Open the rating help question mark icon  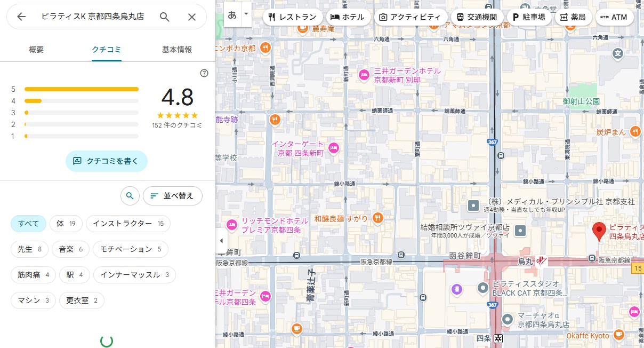(x=204, y=73)
